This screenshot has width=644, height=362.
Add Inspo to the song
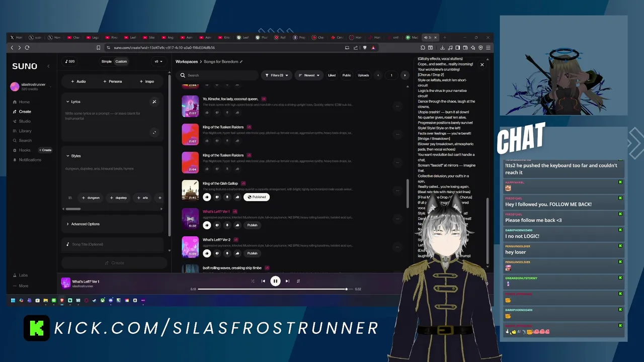(x=146, y=81)
